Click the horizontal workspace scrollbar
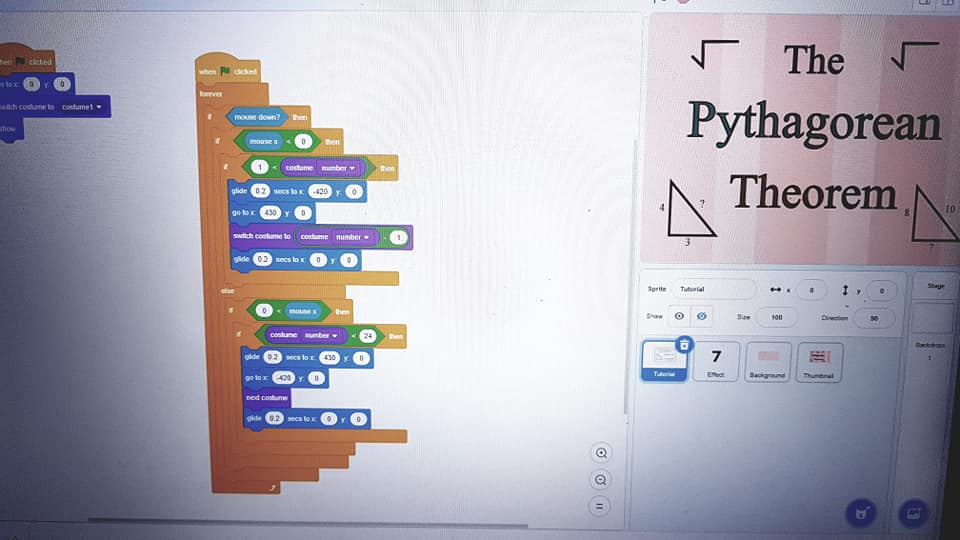This screenshot has width=960, height=540. click(x=308, y=522)
